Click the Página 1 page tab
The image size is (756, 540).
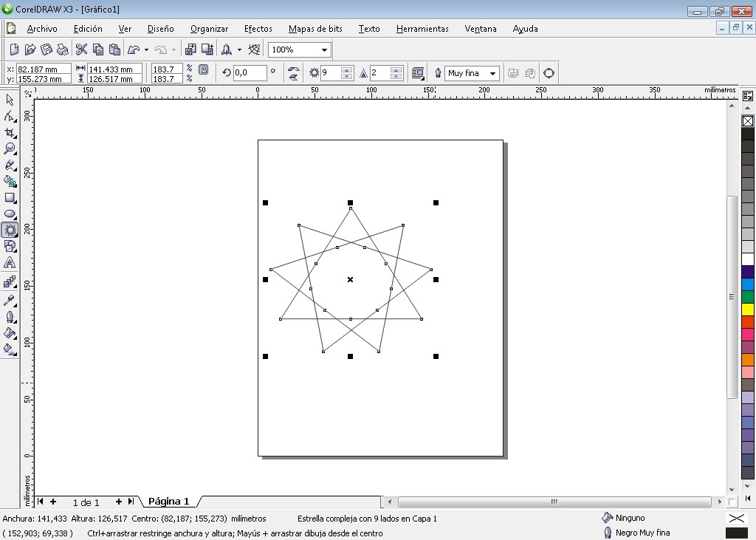coord(168,501)
